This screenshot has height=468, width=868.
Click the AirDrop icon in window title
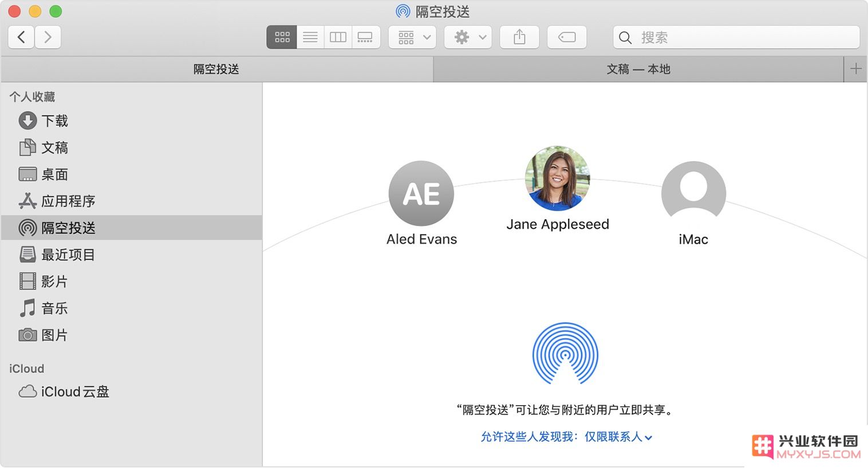click(403, 11)
